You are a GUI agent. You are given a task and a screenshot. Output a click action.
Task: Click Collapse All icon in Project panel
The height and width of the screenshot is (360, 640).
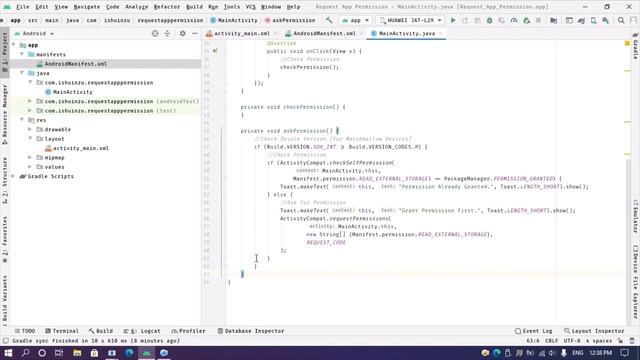(167, 33)
